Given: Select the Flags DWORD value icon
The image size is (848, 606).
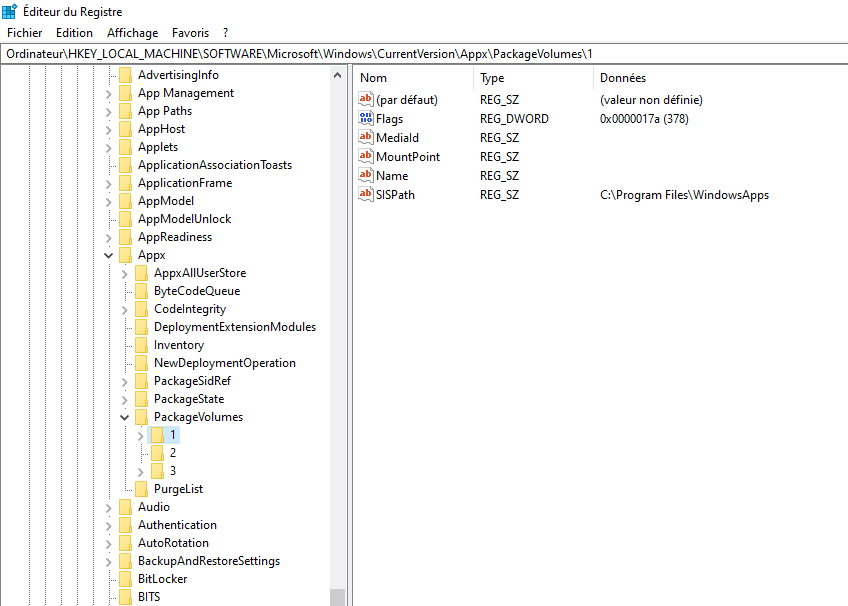Looking at the screenshot, I should 366,118.
